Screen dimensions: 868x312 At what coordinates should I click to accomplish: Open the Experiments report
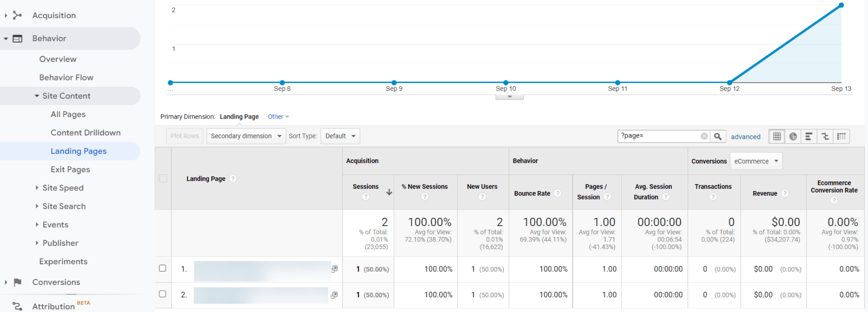63,261
